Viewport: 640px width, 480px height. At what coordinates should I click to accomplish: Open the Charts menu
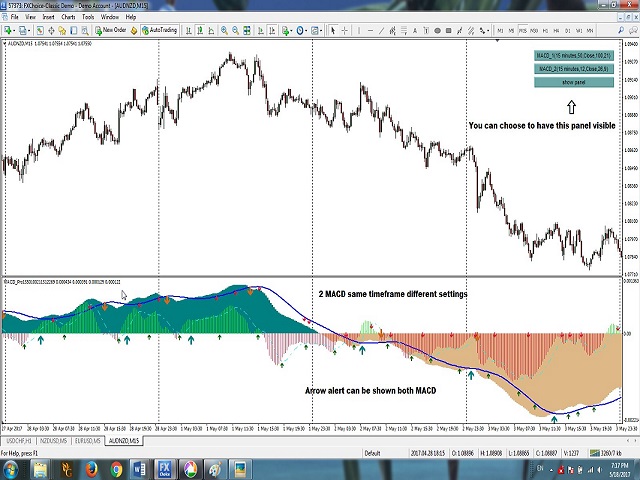(x=68, y=17)
